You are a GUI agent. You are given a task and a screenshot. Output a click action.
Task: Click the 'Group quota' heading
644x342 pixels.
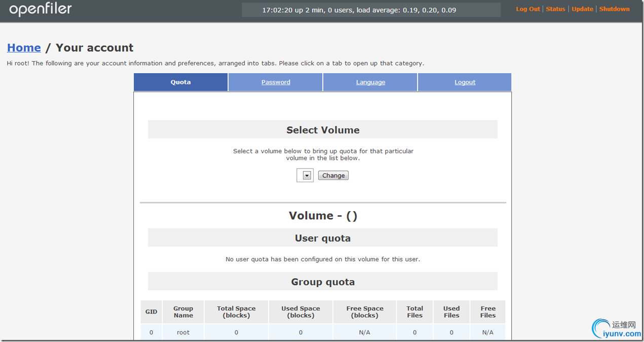tap(323, 282)
